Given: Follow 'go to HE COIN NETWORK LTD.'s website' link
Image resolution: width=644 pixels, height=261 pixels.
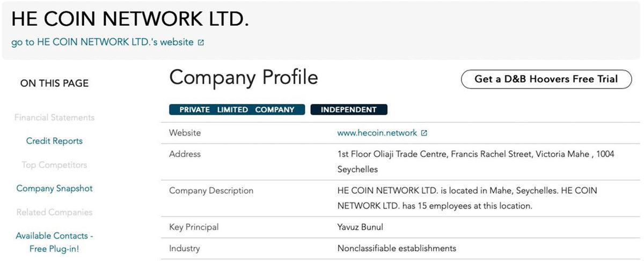Looking at the screenshot, I should click(102, 42).
